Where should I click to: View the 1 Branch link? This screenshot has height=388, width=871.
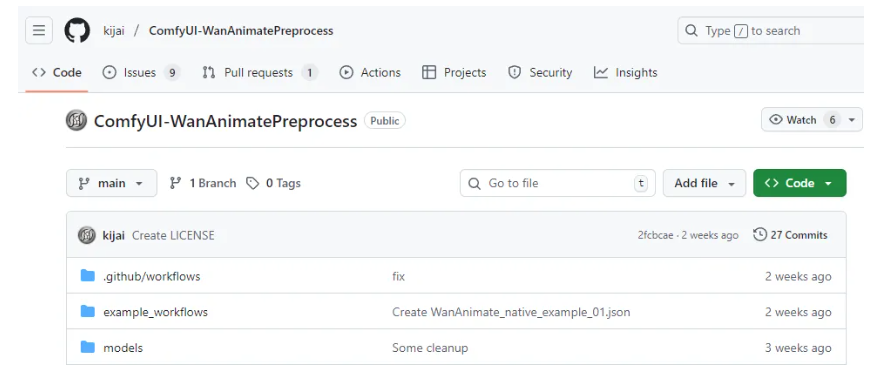pyautogui.click(x=203, y=183)
